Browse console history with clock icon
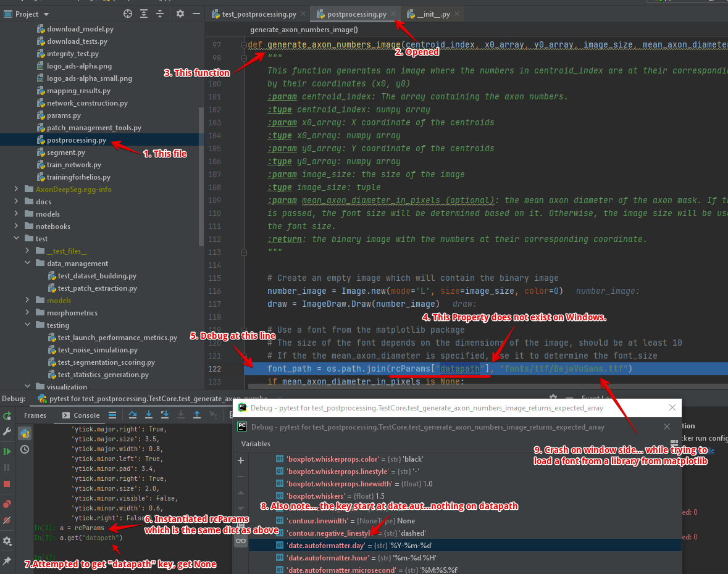The image size is (728, 574). (x=25, y=450)
